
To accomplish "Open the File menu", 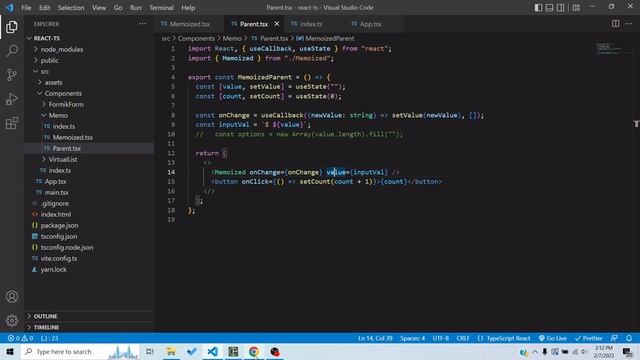I will coord(26,8).
